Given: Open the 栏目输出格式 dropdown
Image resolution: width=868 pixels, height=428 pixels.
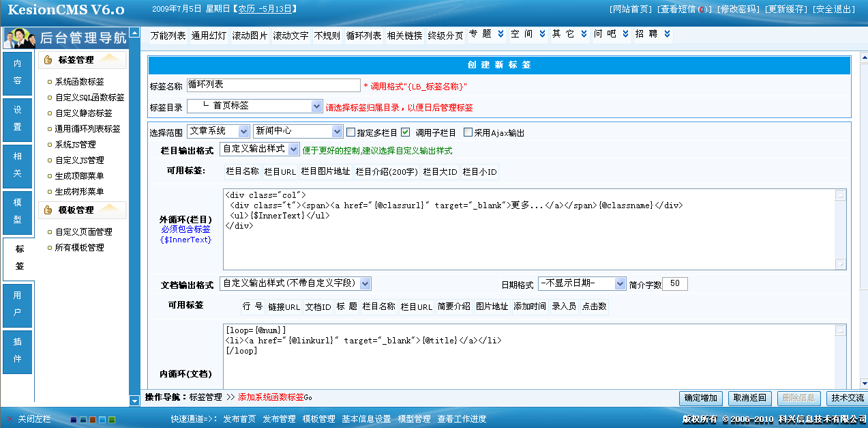Looking at the screenshot, I should coord(293,149).
